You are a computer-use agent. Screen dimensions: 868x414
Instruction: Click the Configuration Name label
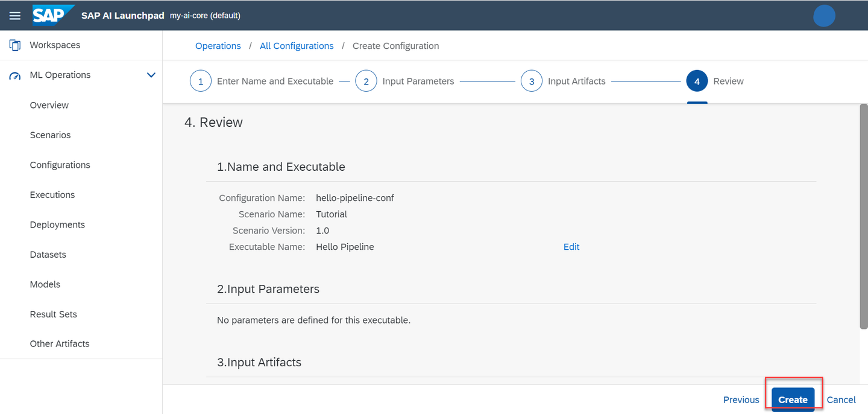pos(262,198)
